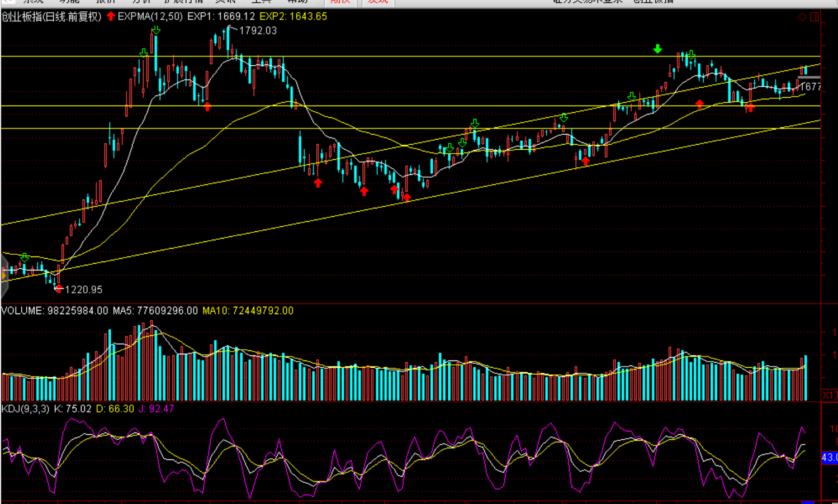Open the 创业板指 (日线.前复权) period title

(51, 17)
